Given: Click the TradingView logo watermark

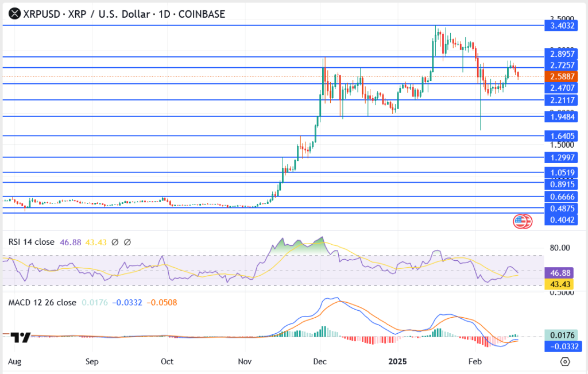Looking at the screenshot, I should pos(21,338).
